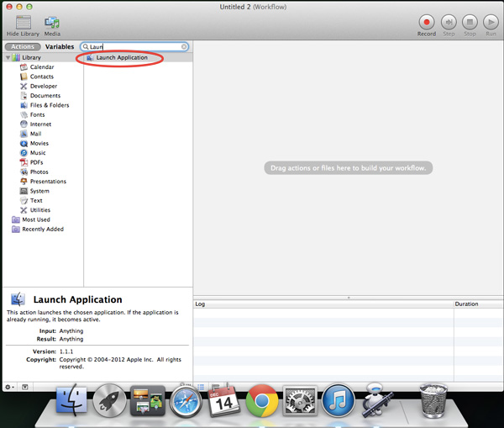Screen dimensions: 504x428
Task: Collapse the Library disclosure triangle
Action: 8,58
